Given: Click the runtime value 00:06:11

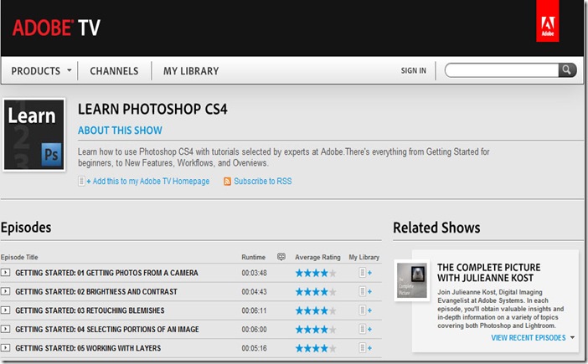Looking at the screenshot, I should (x=254, y=310).
